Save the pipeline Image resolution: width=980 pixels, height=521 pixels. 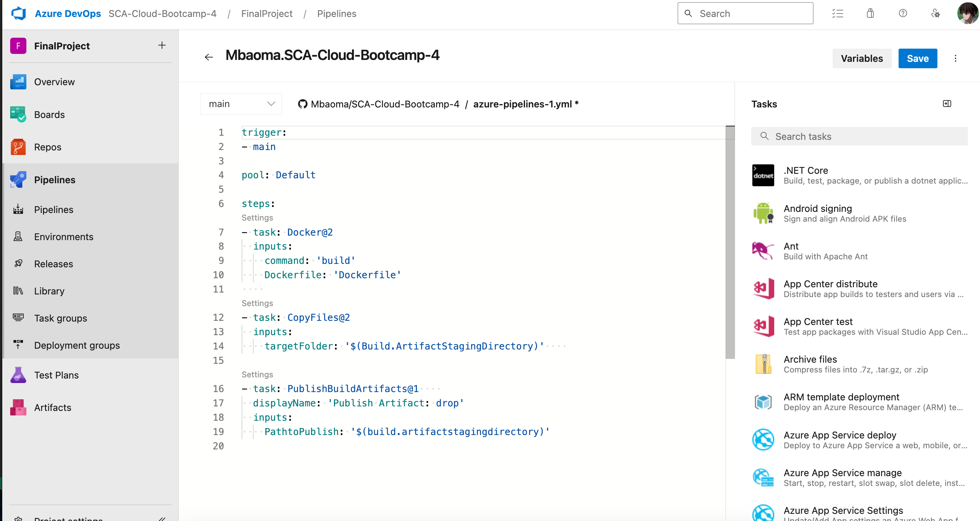pos(917,58)
